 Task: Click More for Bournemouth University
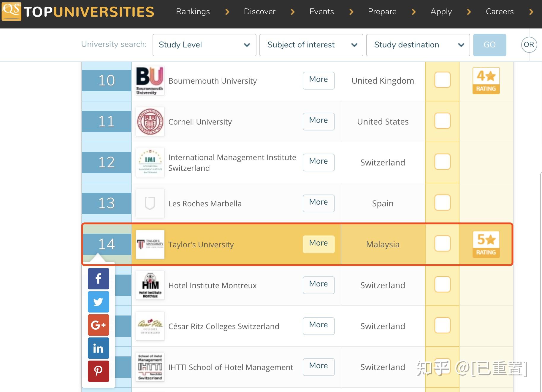click(x=319, y=80)
